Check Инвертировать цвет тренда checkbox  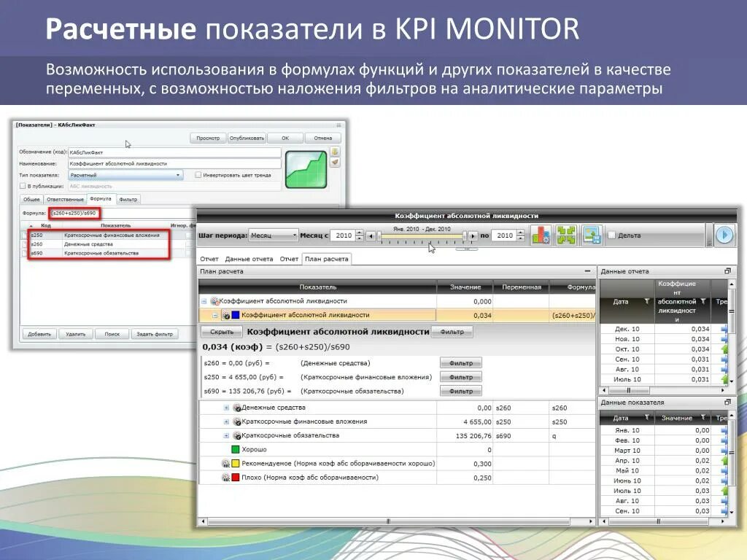click(x=198, y=175)
